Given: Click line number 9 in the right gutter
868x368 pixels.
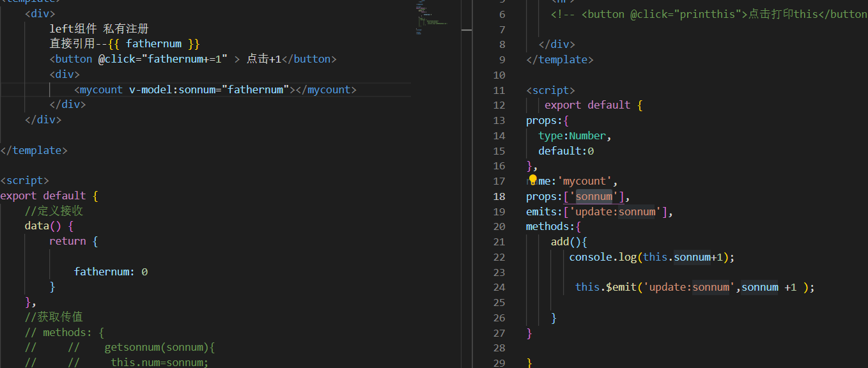Looking at the screenshot, I should (502, 59).
